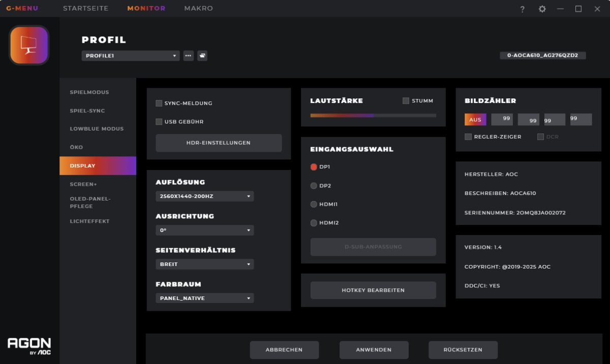Open the PROFILE1 profile dropdown

tap(131, 56)
